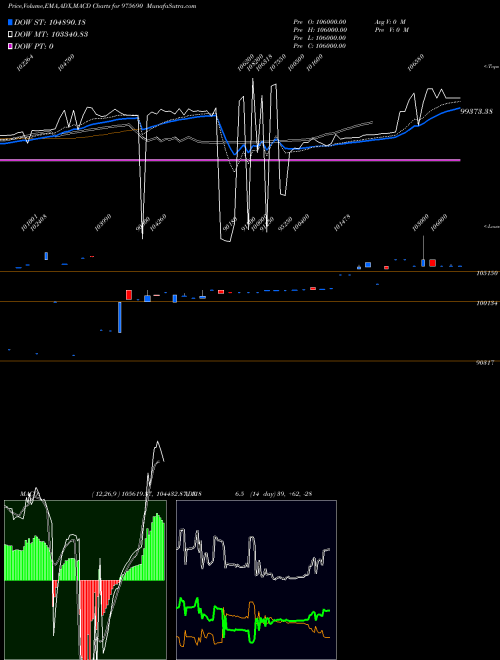Screen dimensions: 500x660
Task: Click the ADX indicator panel
Action: (x=256, y=580)
